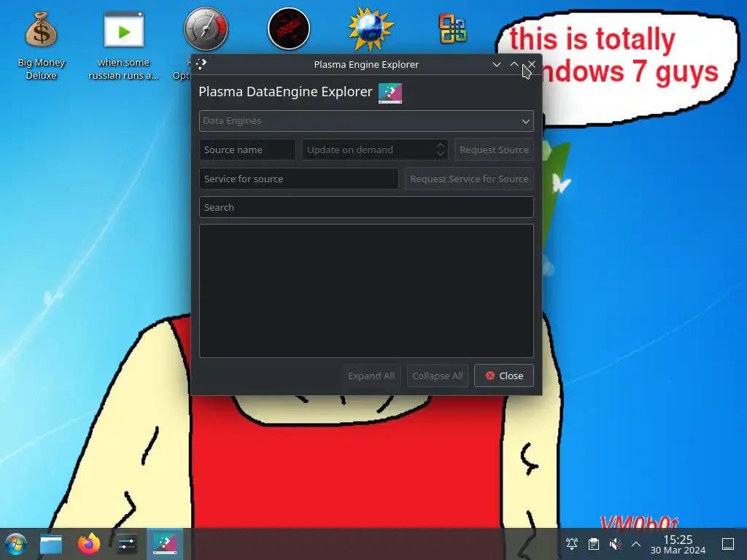Viewport: 747px width, 560px height.
Task: Close the Plasma Engine Explorer window via titlebar X
Action: 532,64
